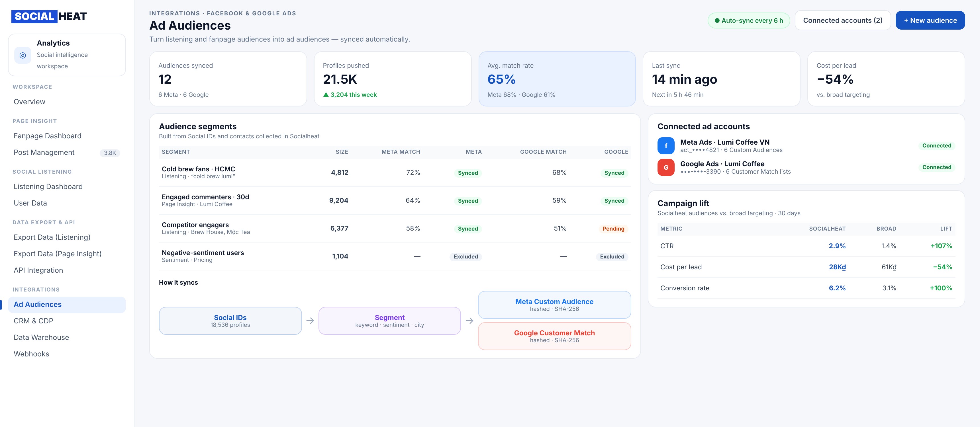
Task: Click the Meta Custom Audience box
Action: coord(554,305)
